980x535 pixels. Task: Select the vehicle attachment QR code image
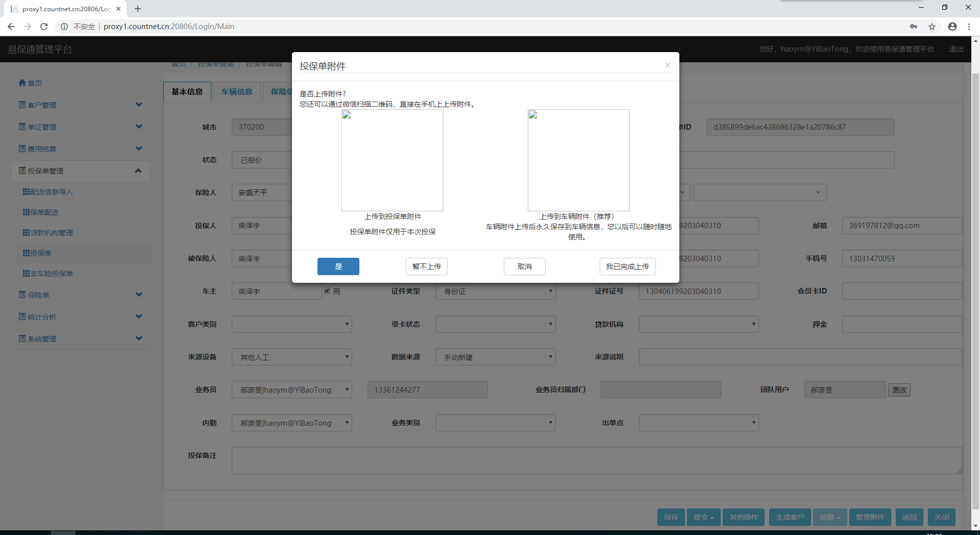click(578, 160)
